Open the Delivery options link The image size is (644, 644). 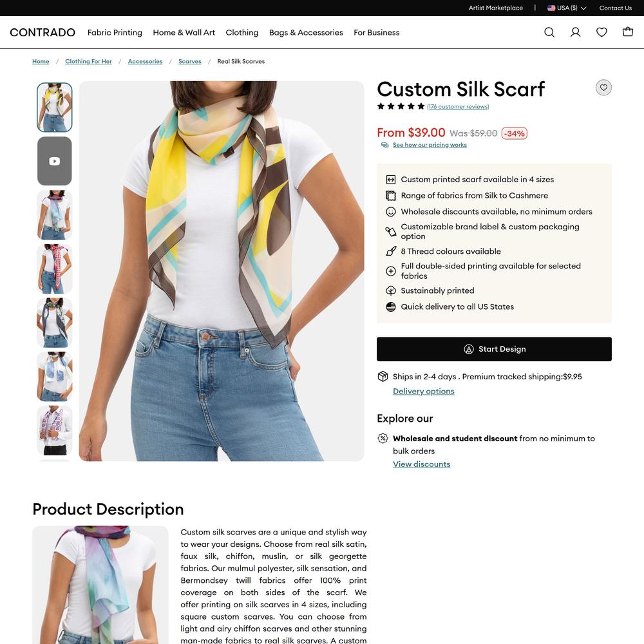click(424, 391)
